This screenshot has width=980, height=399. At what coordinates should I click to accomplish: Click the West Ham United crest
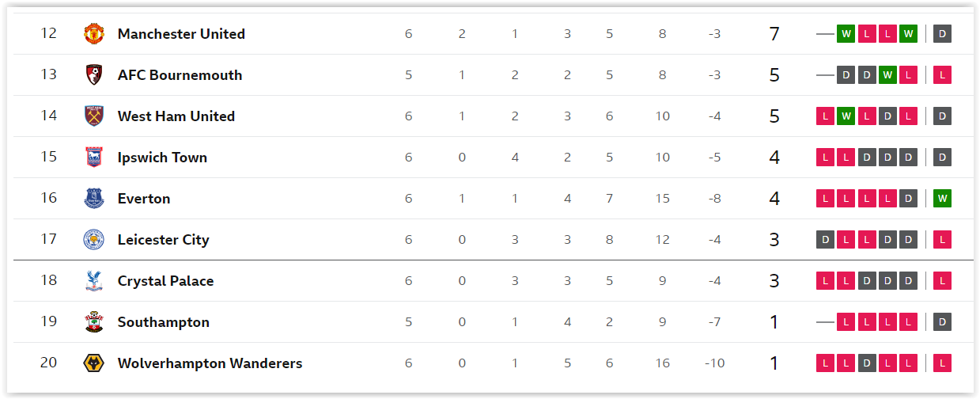coord(94,116)
